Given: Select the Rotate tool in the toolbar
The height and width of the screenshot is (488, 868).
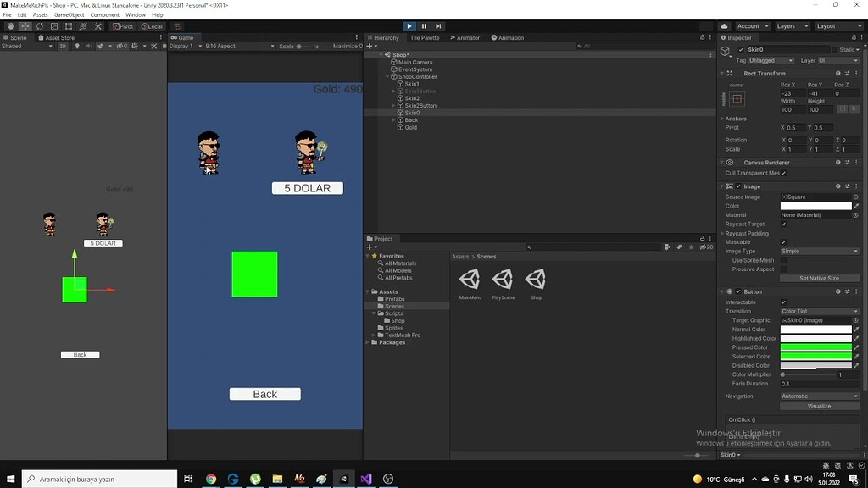Looking at the screenshot, I should (x=38, y=26).
